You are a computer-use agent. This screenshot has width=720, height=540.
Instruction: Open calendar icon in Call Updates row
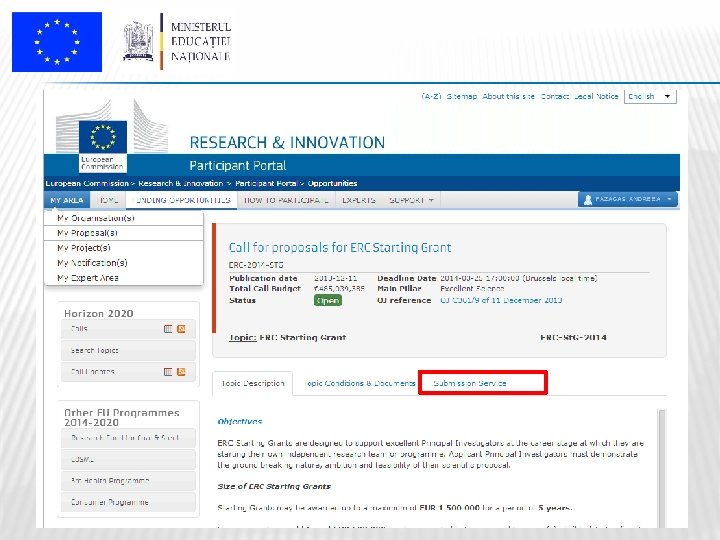pyautogui.click(x=168, y=371)
